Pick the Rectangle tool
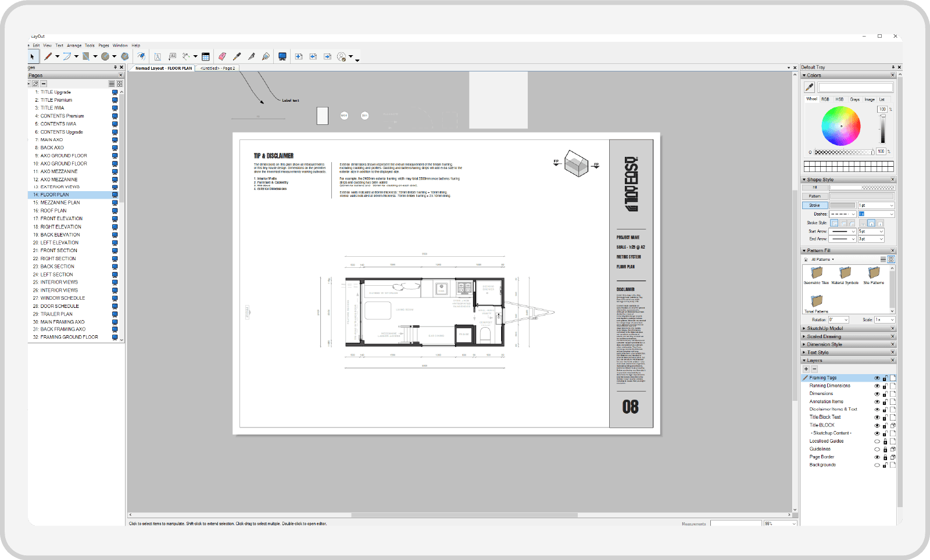The width and height of the screenshot is (930, 560). (x=86, y=56)
